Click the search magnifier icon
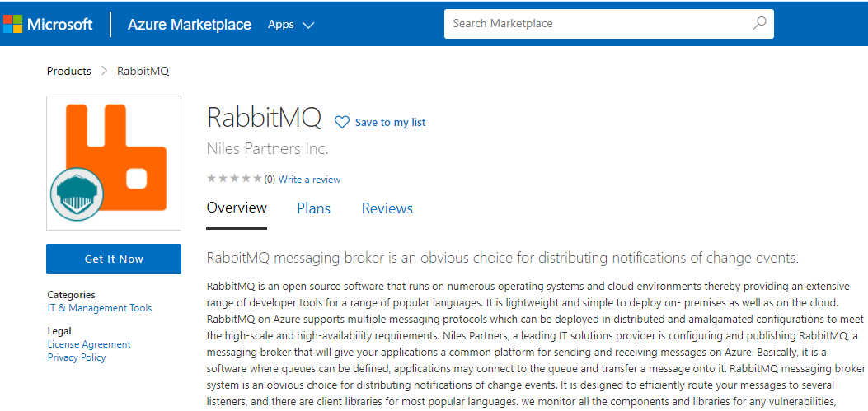The image size is (868, 411). 759,24
